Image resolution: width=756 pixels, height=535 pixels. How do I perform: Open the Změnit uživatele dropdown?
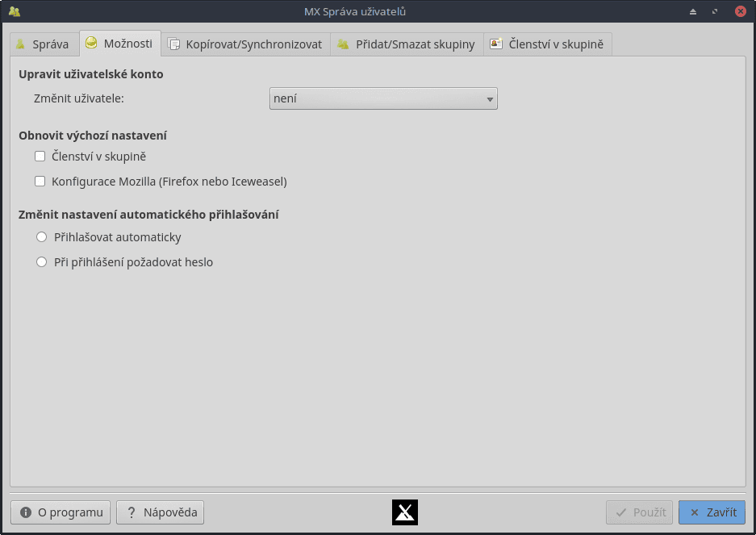point(382,98)
